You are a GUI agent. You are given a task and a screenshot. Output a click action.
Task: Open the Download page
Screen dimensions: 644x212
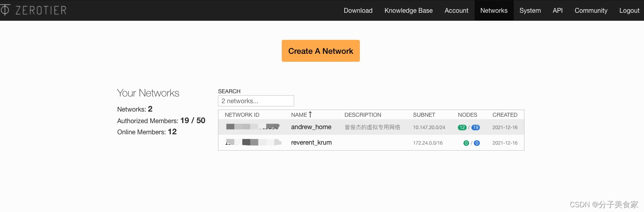358,10
